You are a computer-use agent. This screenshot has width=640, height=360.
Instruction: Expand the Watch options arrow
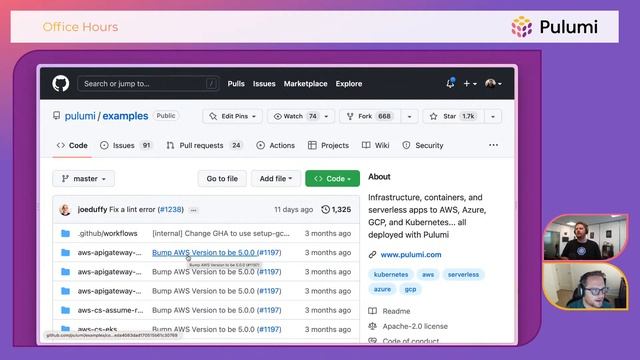click(327, 116)
